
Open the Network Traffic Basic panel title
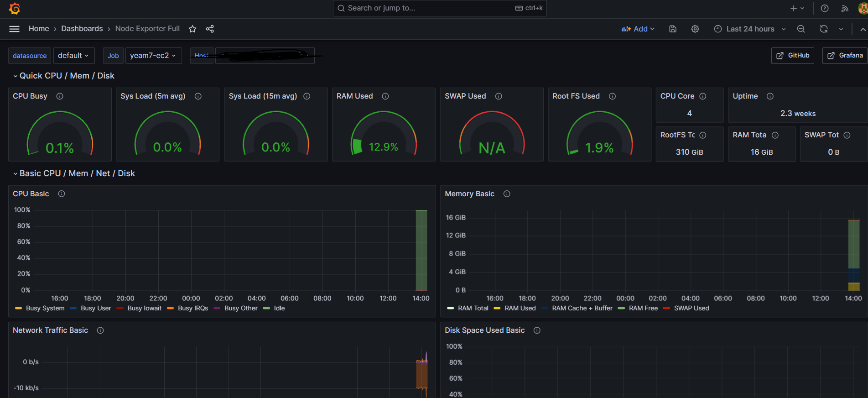pyautogui.click(x=50, y=330)
